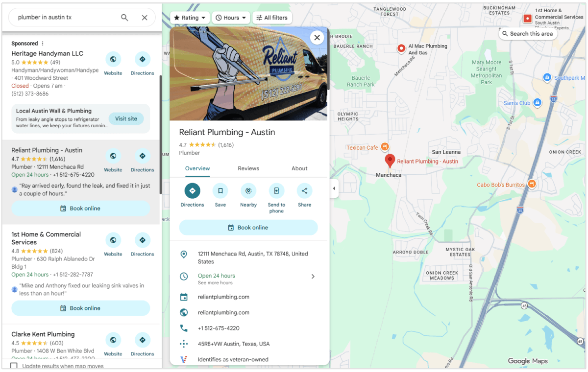Screen dimensions: 588x372
Task: Click the Send to phone icon
Action: (276, 191)
